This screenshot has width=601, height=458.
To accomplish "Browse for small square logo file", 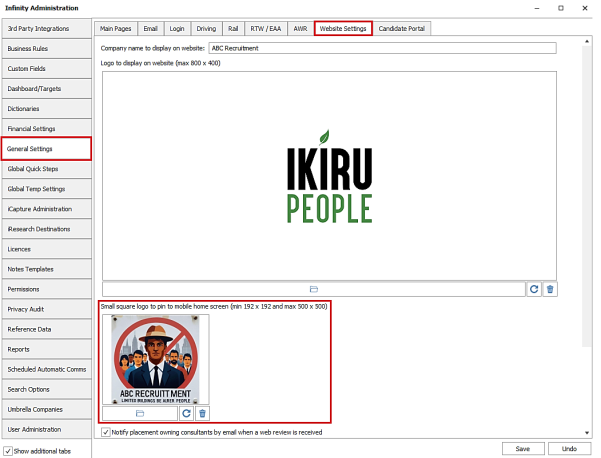I will tap(140, 413).
